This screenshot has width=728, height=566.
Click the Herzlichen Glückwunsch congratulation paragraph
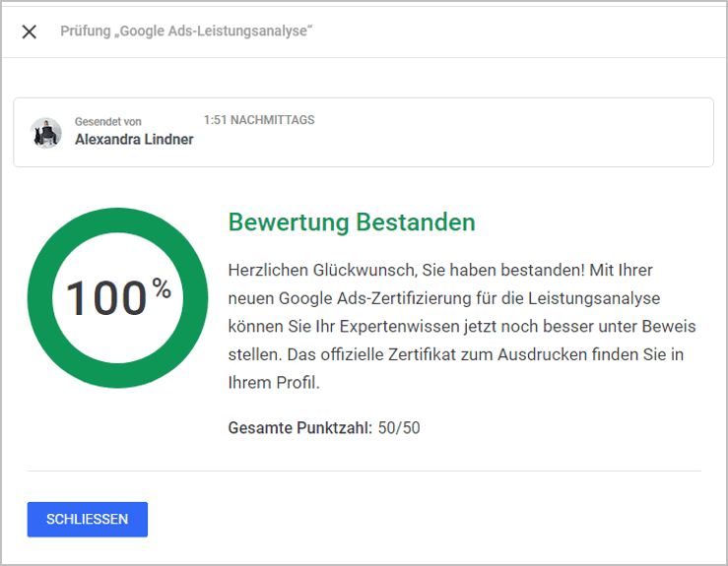pyautogui.click(x=462, y=326)
